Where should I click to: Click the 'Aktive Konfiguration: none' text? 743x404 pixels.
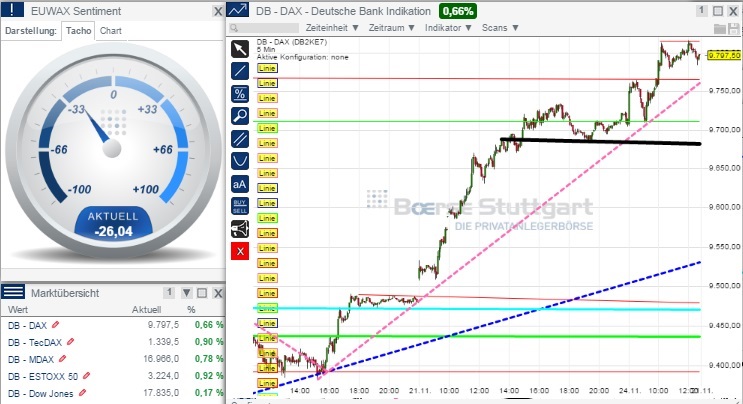[302, 57]
